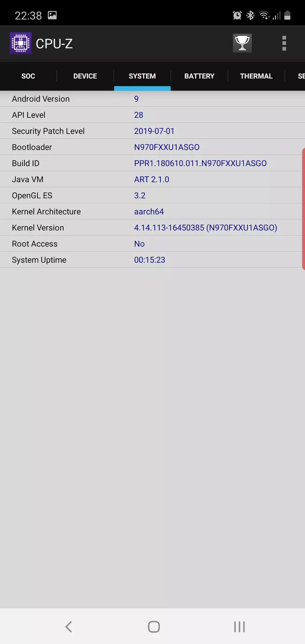Open the three-dot overflow menu
This screenshot has height=644, width=305.
[284, 43]
